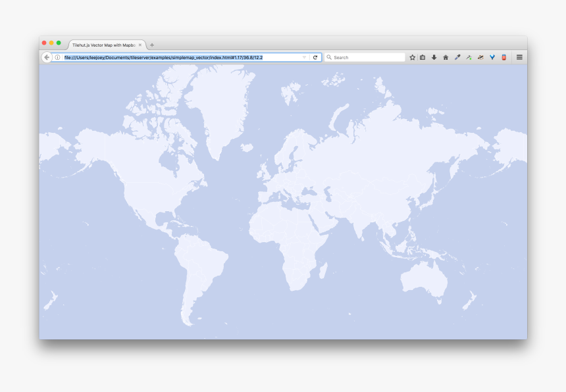Screen dimensions: 566x392
Task: Click Greenland on the map
Action: [220, 108]
